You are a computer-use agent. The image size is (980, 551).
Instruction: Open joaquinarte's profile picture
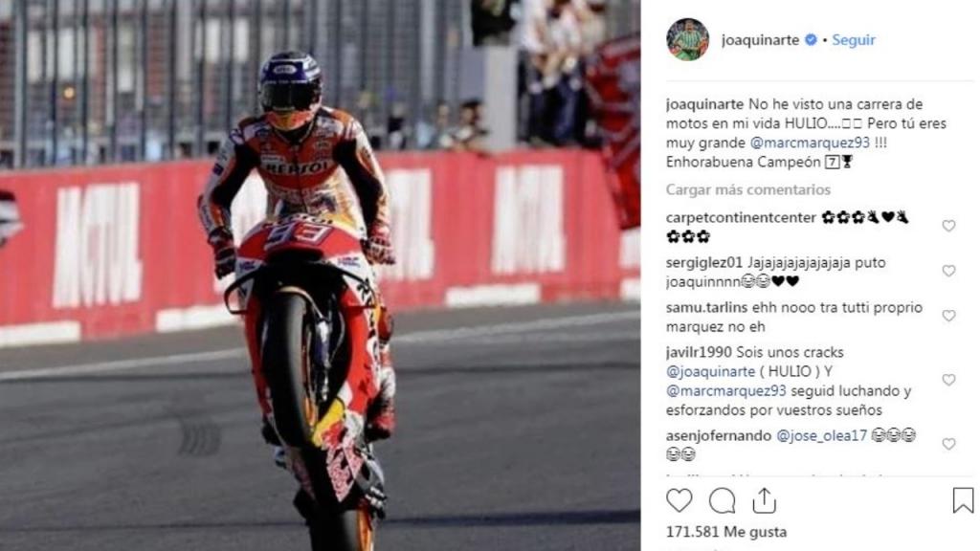point(687,39)
